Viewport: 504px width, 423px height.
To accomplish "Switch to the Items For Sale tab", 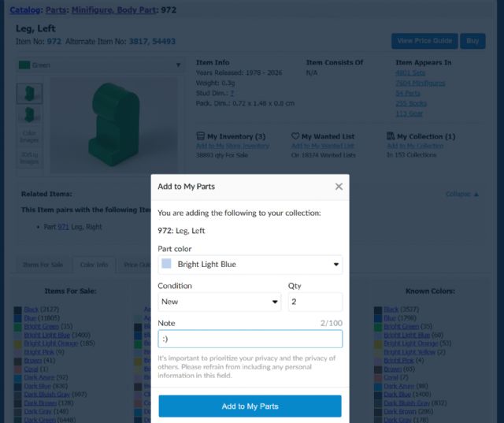I will pos(44,265).
